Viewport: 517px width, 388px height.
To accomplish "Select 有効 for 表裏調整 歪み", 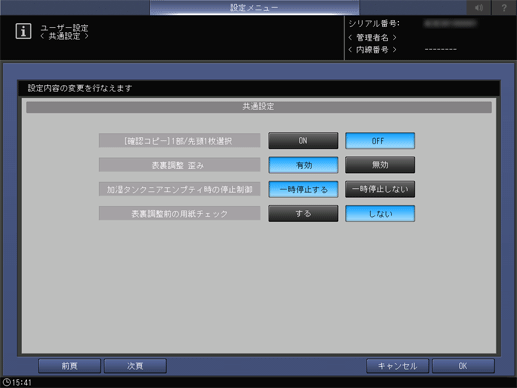I will click(303, 165).
